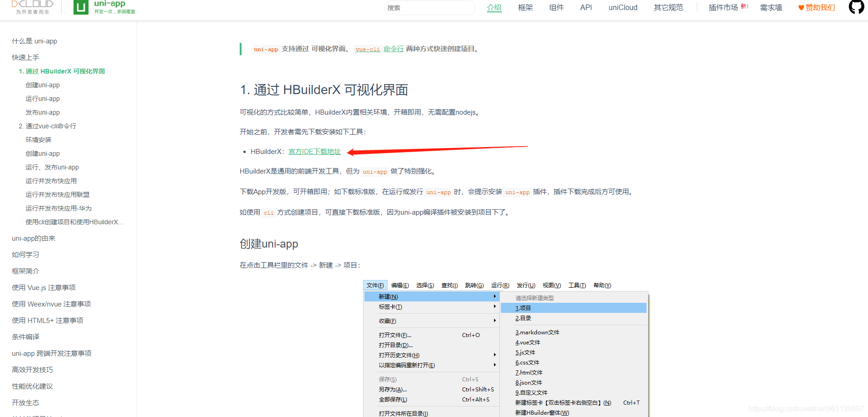Open sidebar item 使用cli创建项目和使用HBuilderX
The width and height of the screenshot is (868, 417).
[74, 222]
